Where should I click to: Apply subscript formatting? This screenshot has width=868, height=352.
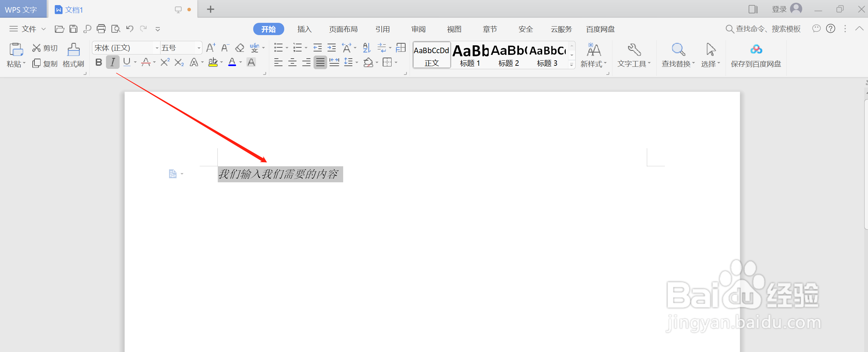click(179, 62)
